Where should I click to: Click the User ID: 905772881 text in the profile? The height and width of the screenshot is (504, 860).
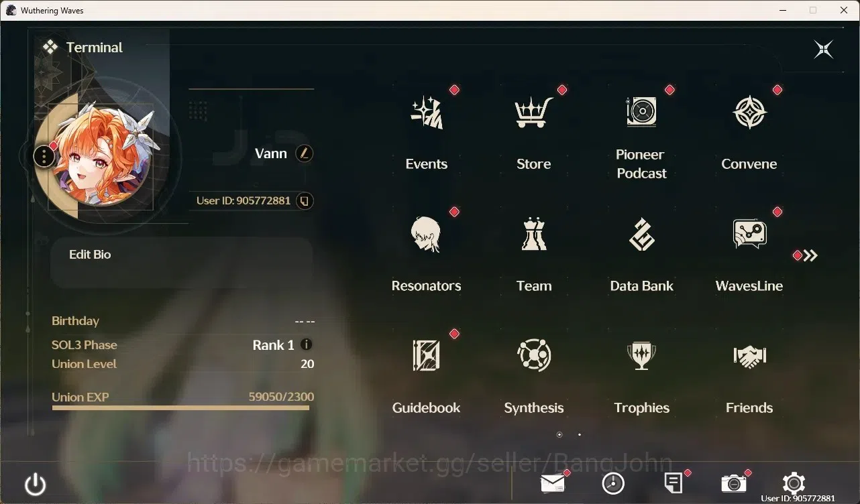point(244,200)
